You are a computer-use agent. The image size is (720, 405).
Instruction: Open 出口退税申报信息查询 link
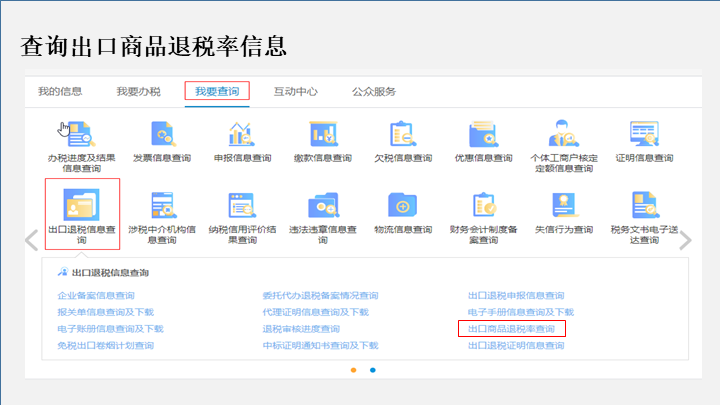(x=516, y=295)
